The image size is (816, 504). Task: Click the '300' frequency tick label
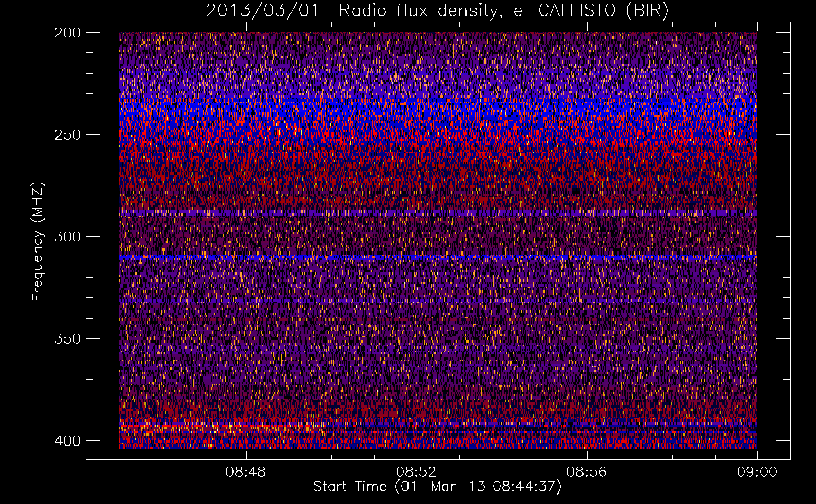(x=68, y=236)
